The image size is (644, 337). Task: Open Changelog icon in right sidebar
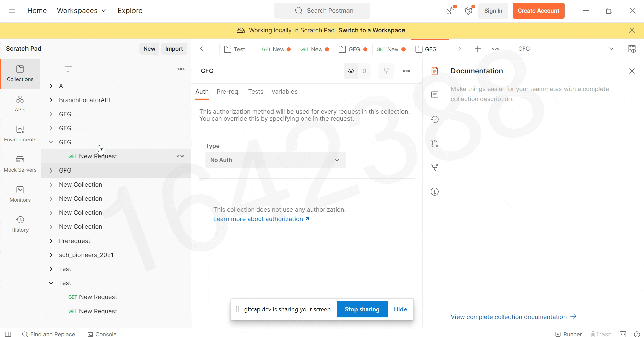pos(435,119)
